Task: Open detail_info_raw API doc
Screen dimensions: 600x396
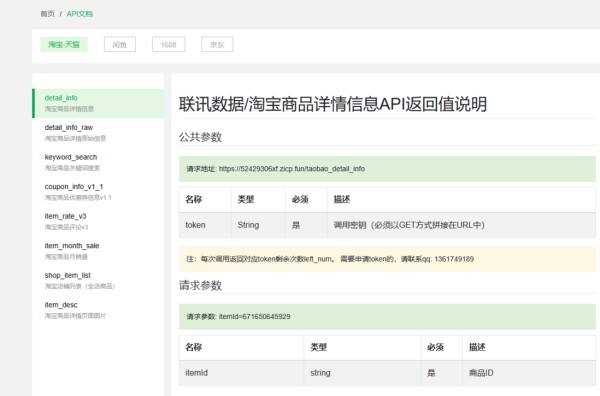Action: click(98, 132)
